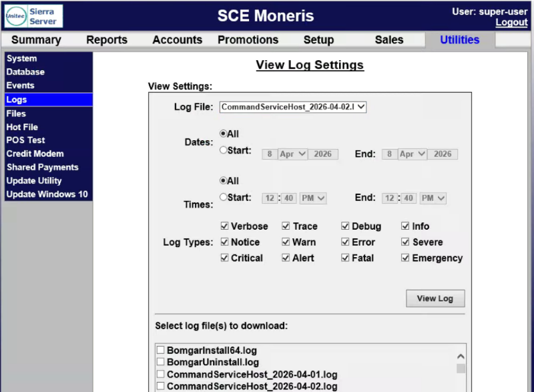
Task: Expand the start time AM/PM dropdown
Action: pos(313,198)
